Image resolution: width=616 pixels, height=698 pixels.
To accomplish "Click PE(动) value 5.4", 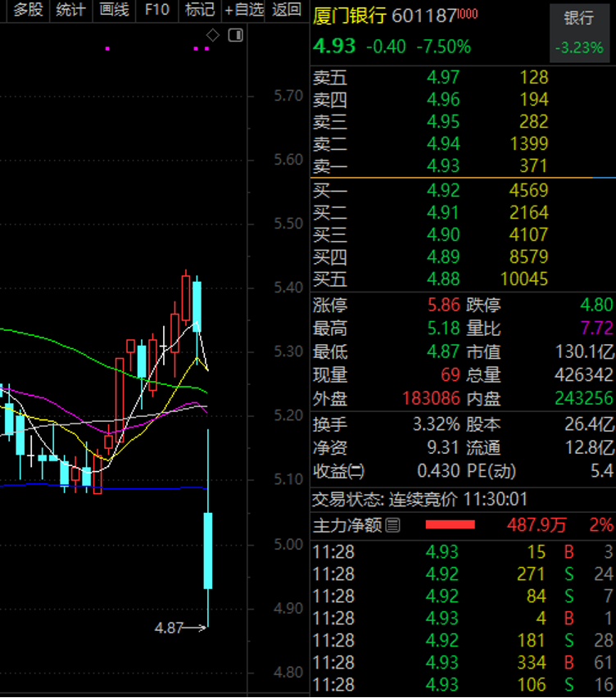I will click(602, 471).
